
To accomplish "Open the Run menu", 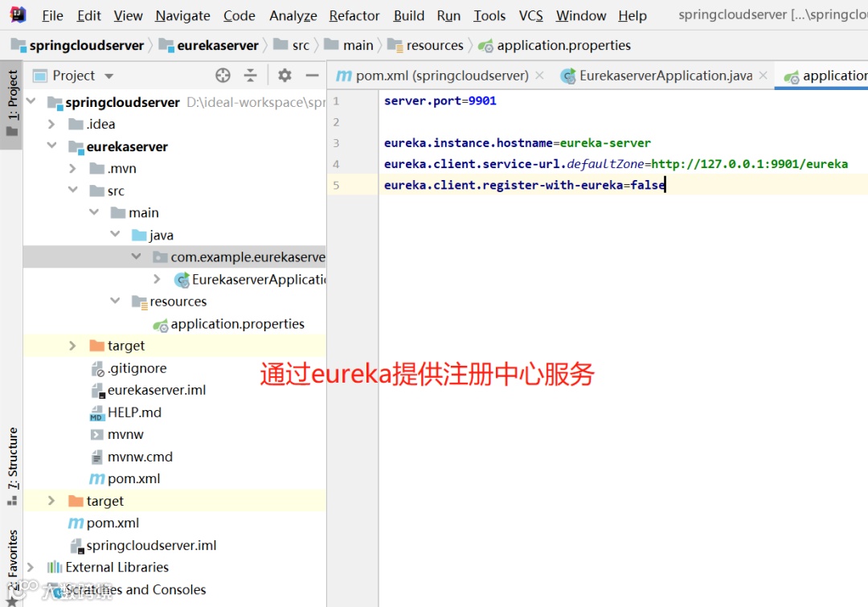I will click(x=448, y=15).
